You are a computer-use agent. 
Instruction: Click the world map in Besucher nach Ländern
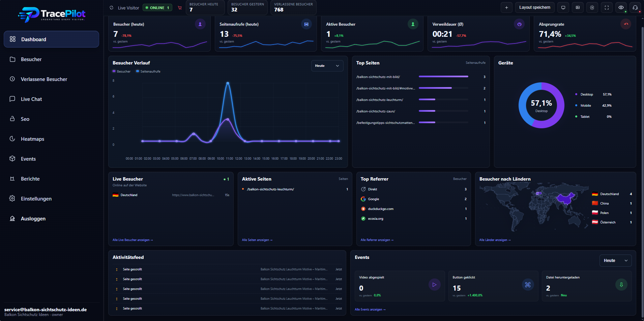coord(534,208)
